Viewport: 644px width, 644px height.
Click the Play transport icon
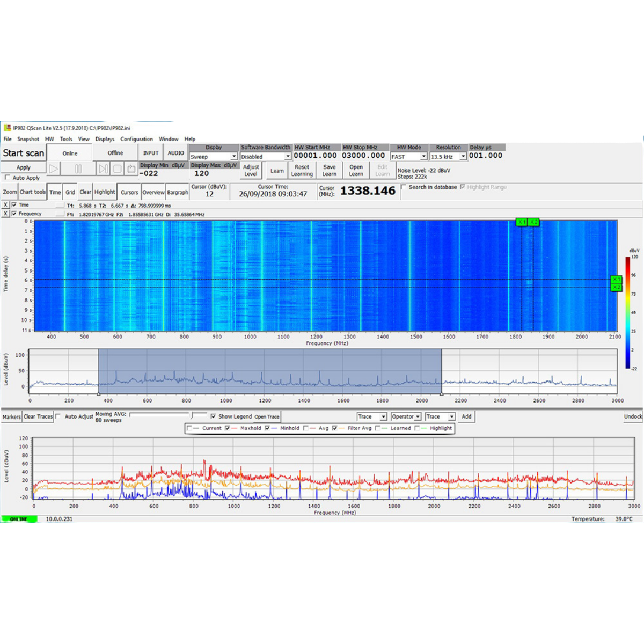point(54,169)
